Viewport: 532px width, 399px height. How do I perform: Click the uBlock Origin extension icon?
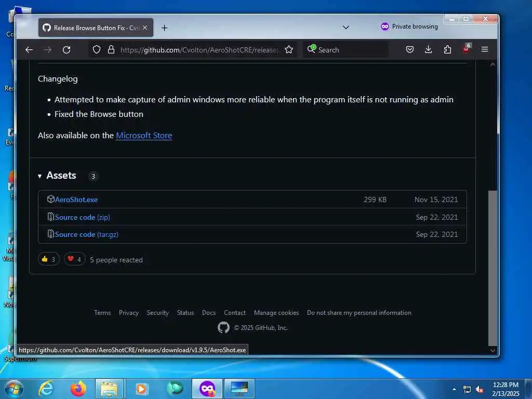click(x=467, y=49)
